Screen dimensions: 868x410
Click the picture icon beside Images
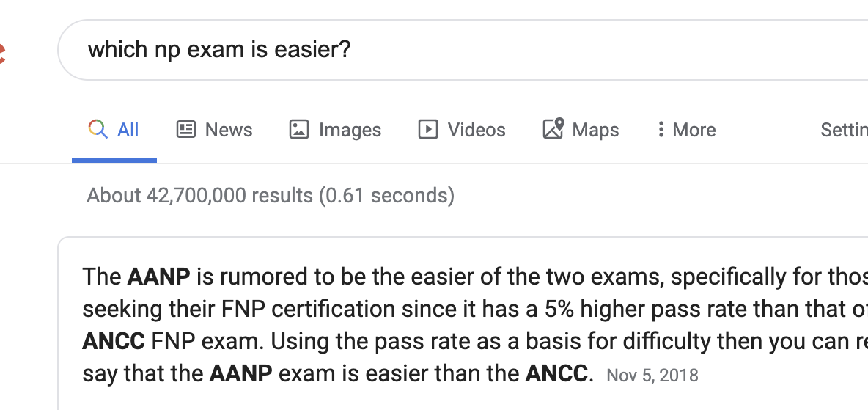click(299, 129)
